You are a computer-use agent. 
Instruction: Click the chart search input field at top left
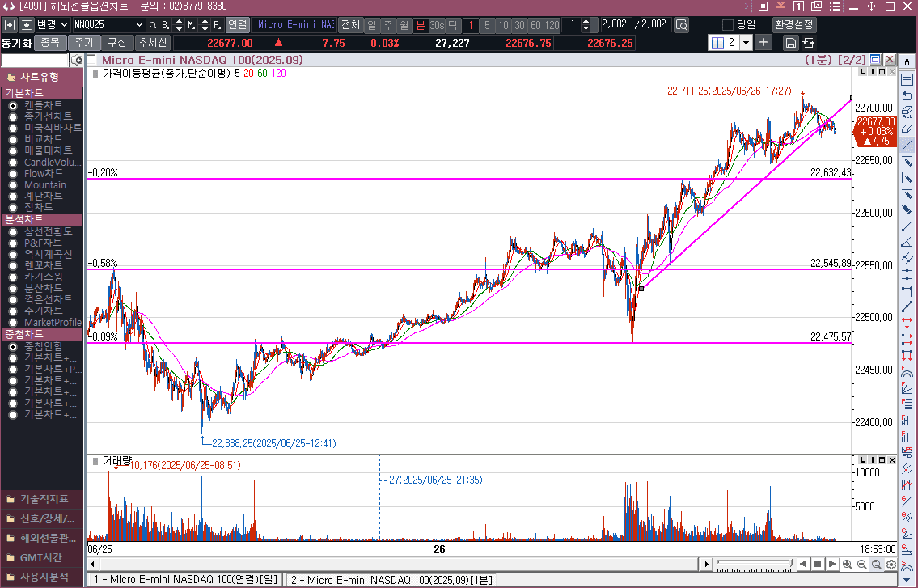pyautogui.click(x=35, y=61)
